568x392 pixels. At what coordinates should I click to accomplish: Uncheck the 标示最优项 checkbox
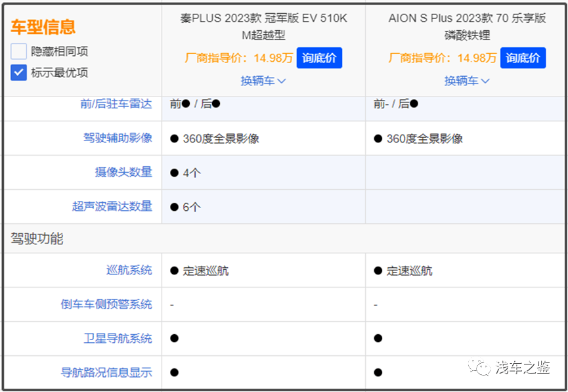[x=18, y=72]
